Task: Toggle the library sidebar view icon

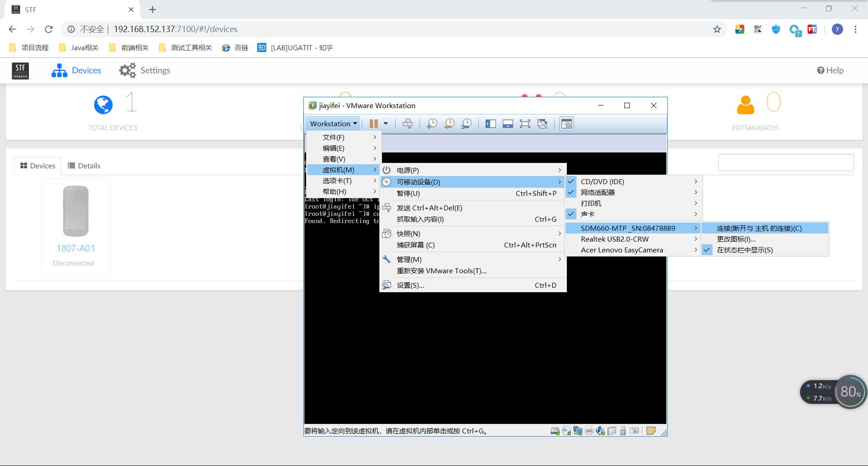Action: [491, 124]
